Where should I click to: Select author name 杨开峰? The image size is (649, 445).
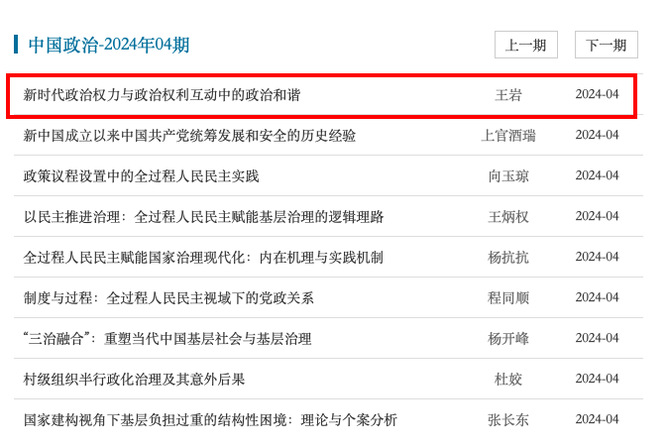pos(508,338)
